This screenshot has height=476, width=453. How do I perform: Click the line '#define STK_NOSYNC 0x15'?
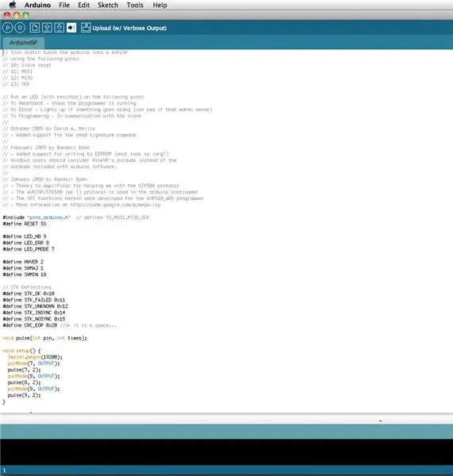(33, 319)
